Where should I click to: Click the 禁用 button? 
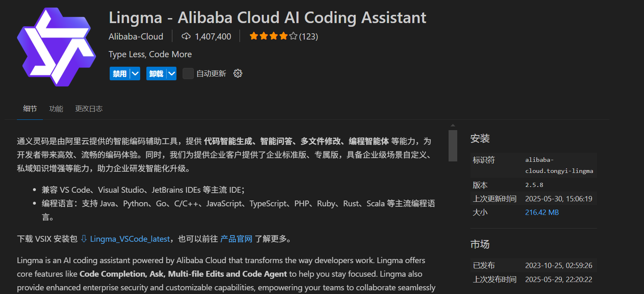[x=120, y=74]
